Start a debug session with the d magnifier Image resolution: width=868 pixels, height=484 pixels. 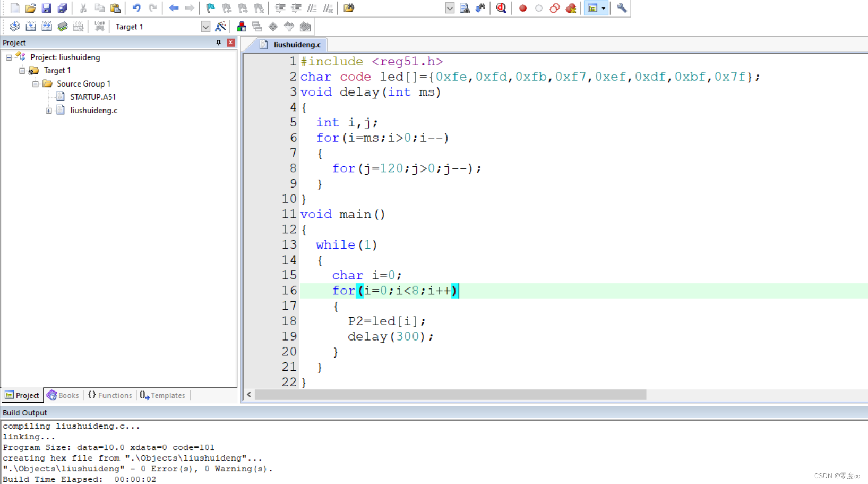click(x=501, y=8)
